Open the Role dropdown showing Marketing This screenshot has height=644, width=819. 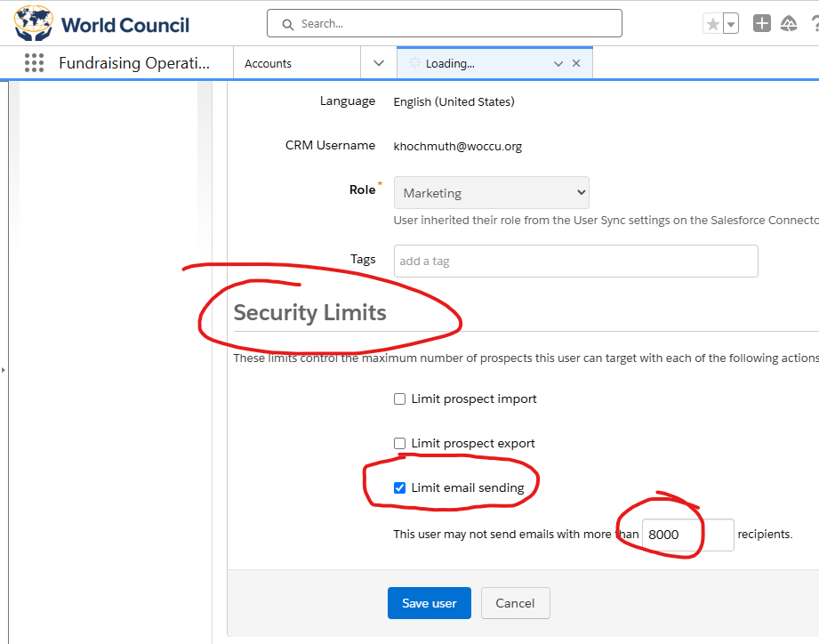click(x=492, y=193)
